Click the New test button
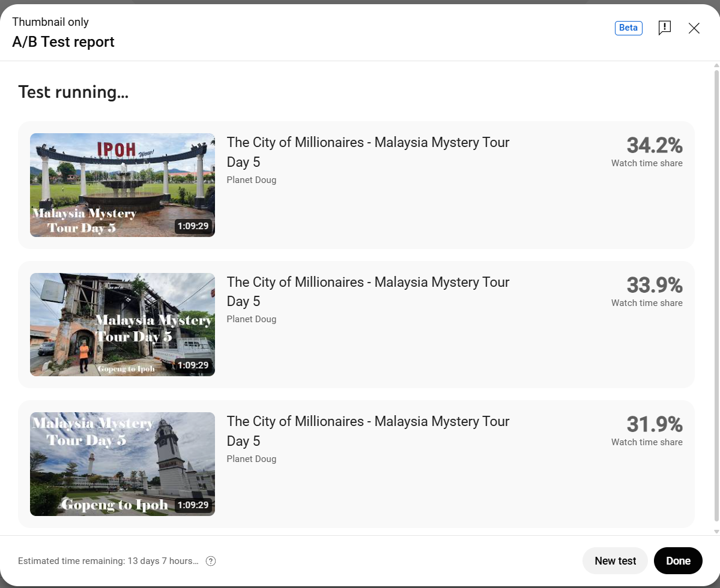Image resolution: width=720 pixels, height=588 pixels. (615, 561)
